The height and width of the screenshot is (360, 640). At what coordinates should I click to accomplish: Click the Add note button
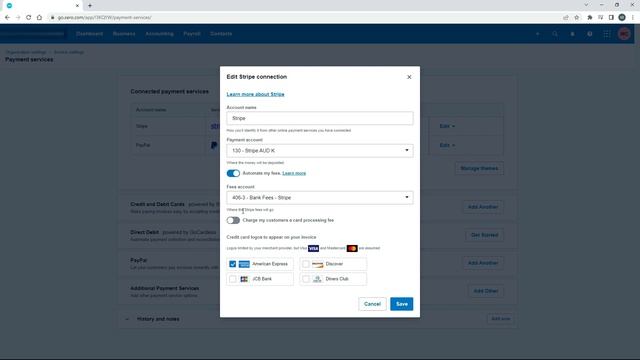500,319
